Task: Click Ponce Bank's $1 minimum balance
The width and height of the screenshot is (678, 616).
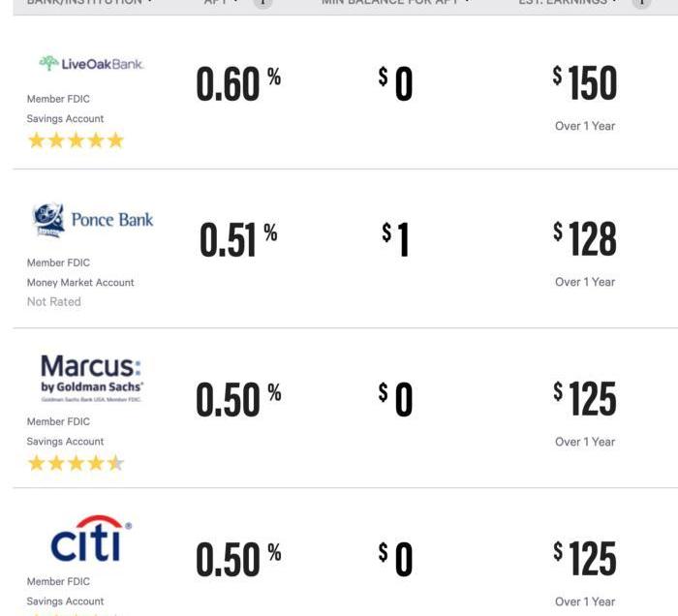Action: point(395,239)
